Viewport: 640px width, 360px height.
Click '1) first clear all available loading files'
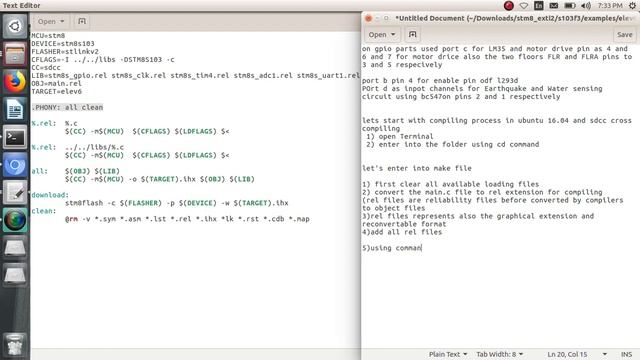tap(451, 184)
